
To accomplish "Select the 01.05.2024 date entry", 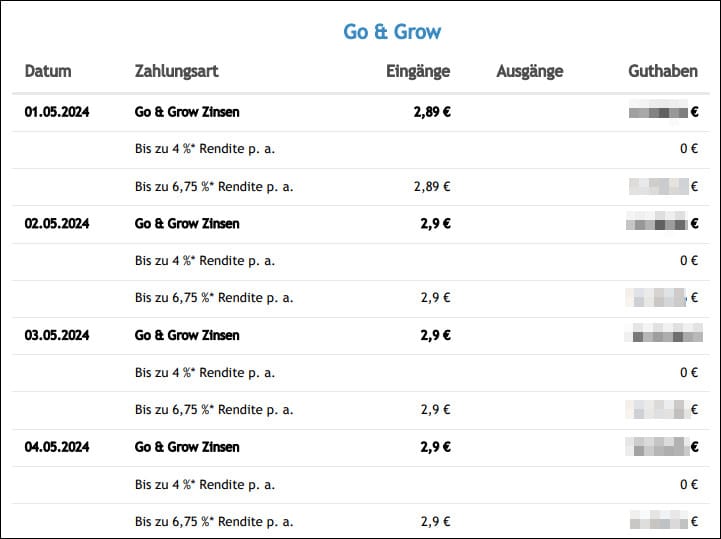I will 57,112.
